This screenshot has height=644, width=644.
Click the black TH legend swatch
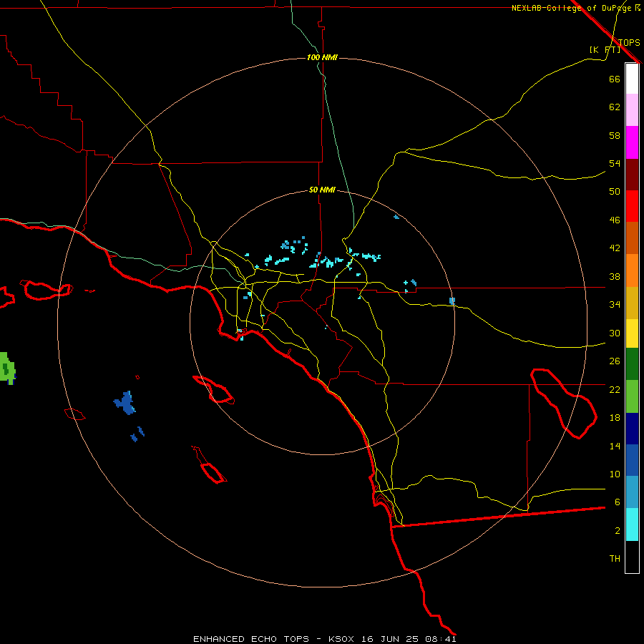click(632, 557)
